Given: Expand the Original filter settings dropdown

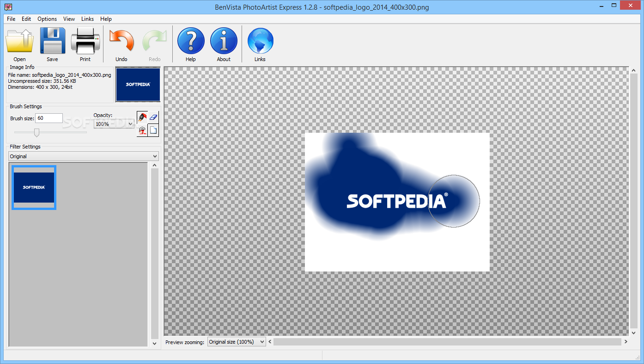Looking at the screenshot, I should [x=84, y=156].
